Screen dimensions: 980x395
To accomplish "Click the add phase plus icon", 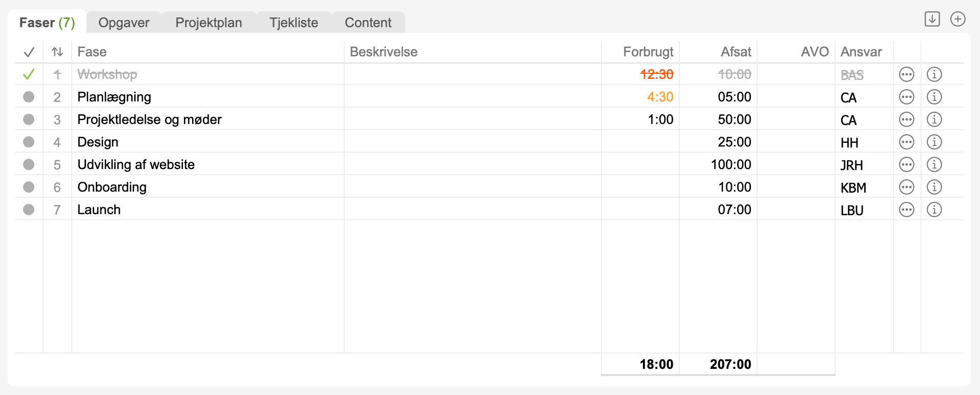I will [x=957, y=19].
